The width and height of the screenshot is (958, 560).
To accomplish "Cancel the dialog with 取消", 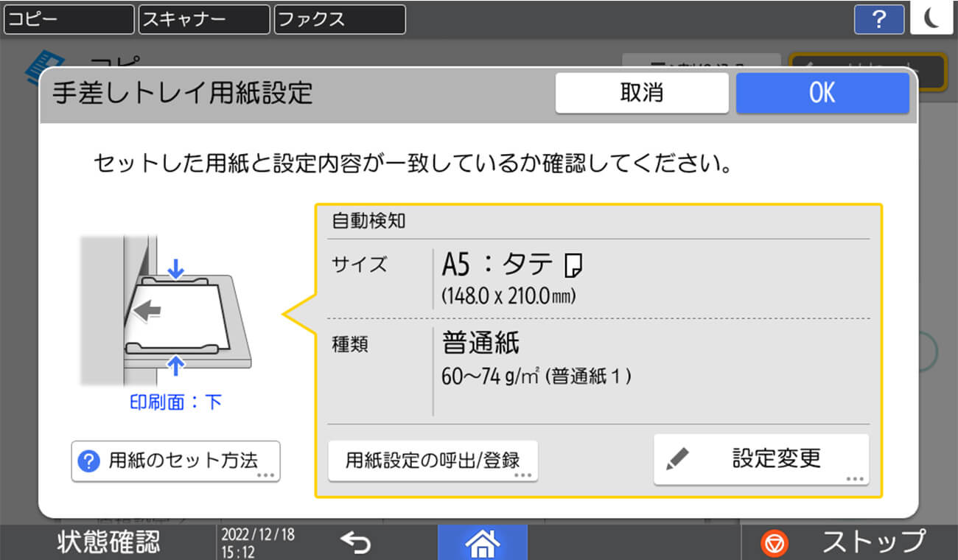I will (x=641, y=93).
